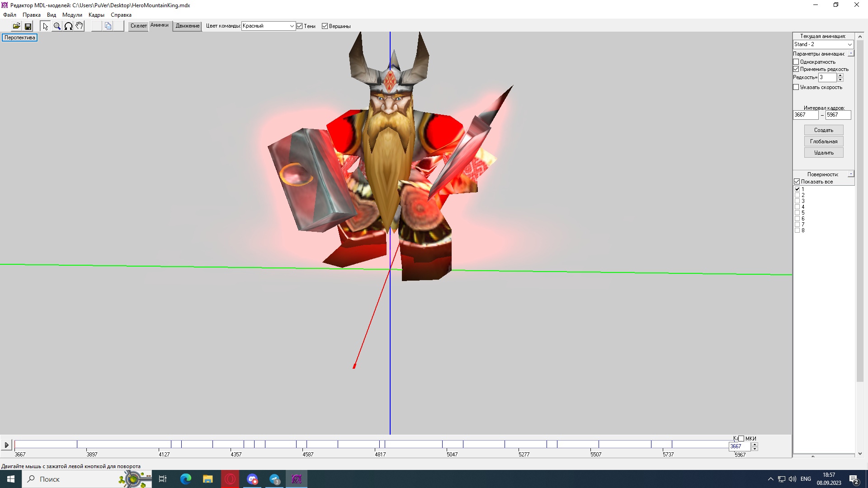The height and width of the screenshot is (488, 868).
Task: Uncheck surface 1 in the list
Action: tap(797, 189)
